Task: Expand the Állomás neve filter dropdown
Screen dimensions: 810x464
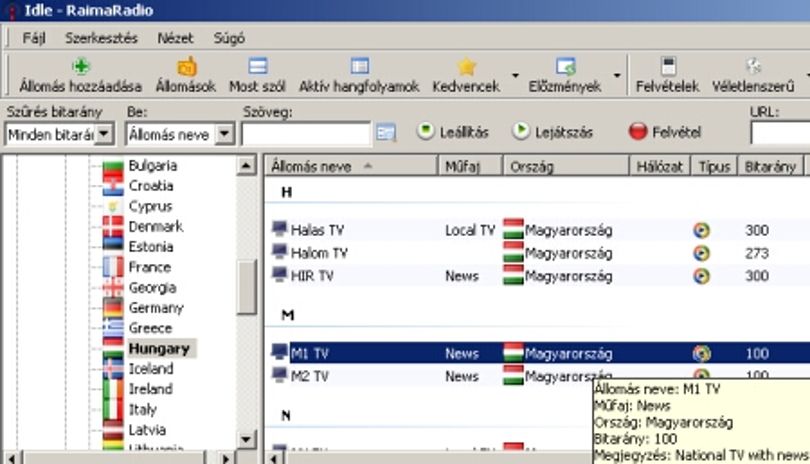Action: pyautogui.click(x=224, y=134)
